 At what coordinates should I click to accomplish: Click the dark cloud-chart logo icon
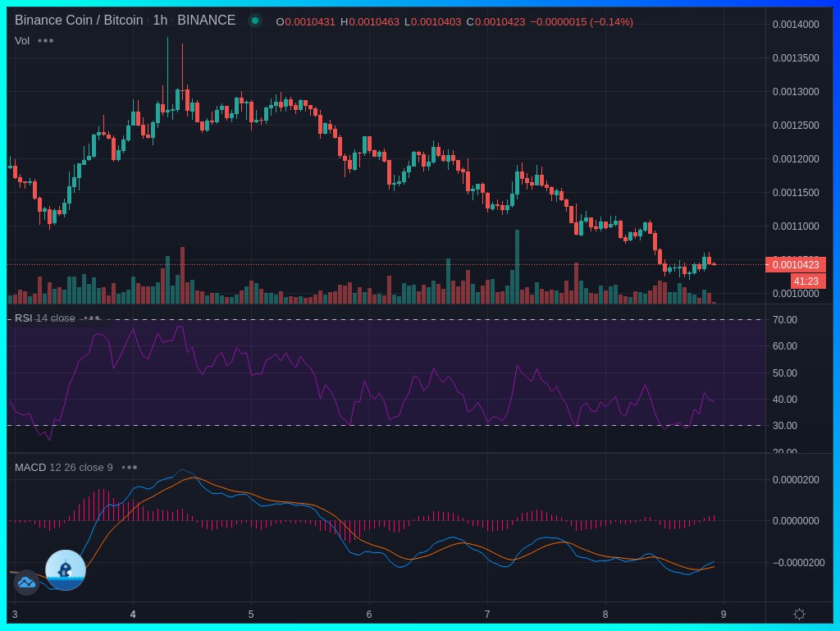point(26,583)
